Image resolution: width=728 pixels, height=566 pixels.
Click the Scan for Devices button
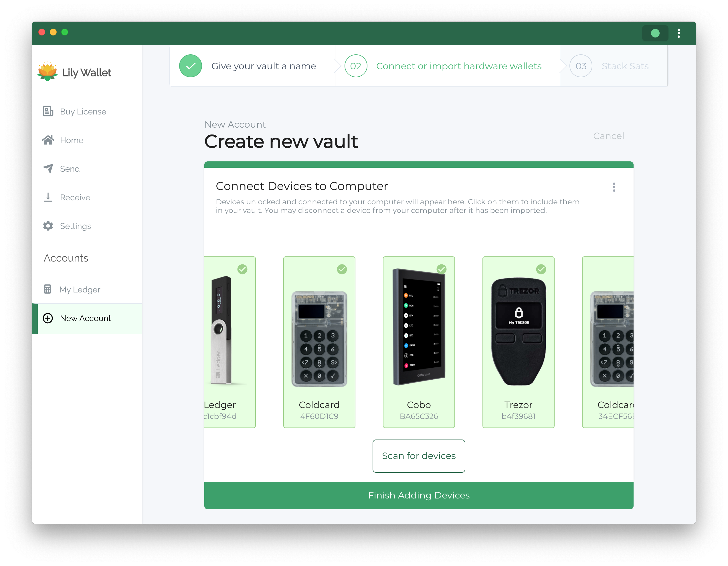coord(418,456)
